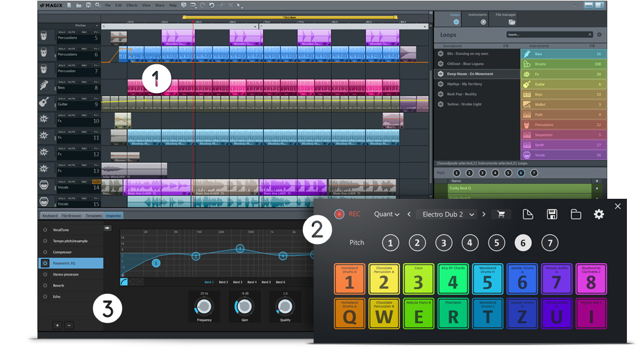Viewport: 644px width, 351px height.
Task: Open the Quant dropdown
Action: click(386, 214)
